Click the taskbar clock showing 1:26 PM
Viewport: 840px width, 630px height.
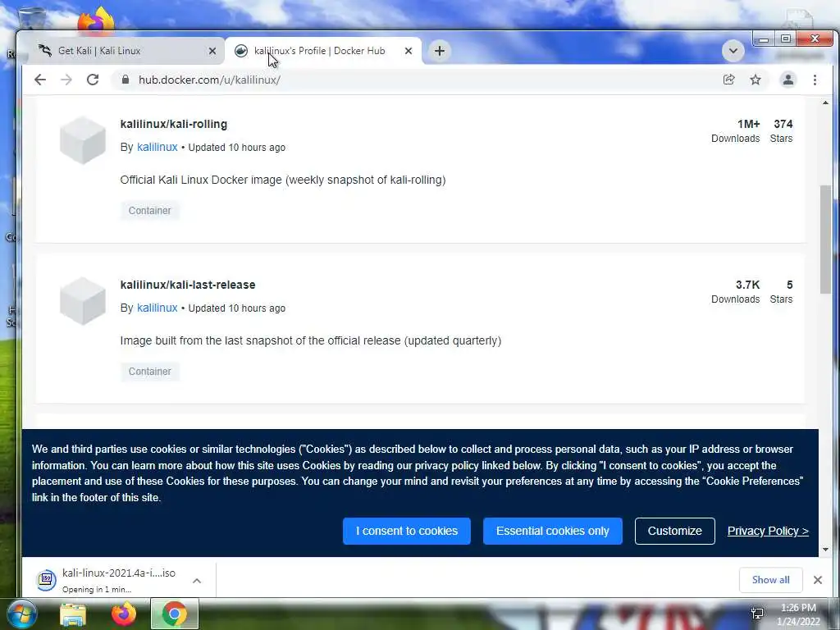798,614
